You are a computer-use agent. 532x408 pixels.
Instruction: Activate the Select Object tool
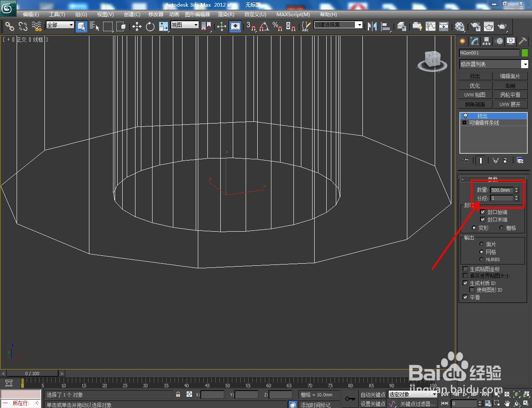pos(81,27)
